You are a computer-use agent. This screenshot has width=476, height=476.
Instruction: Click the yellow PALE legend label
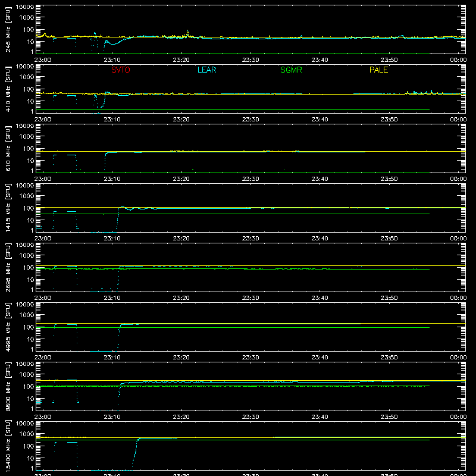378,70
